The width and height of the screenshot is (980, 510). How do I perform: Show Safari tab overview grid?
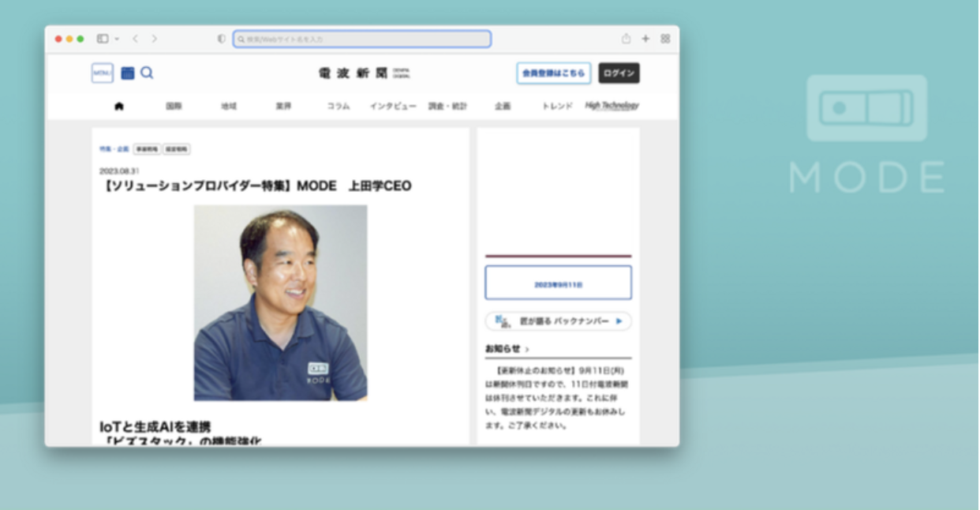tap(665, 39)
